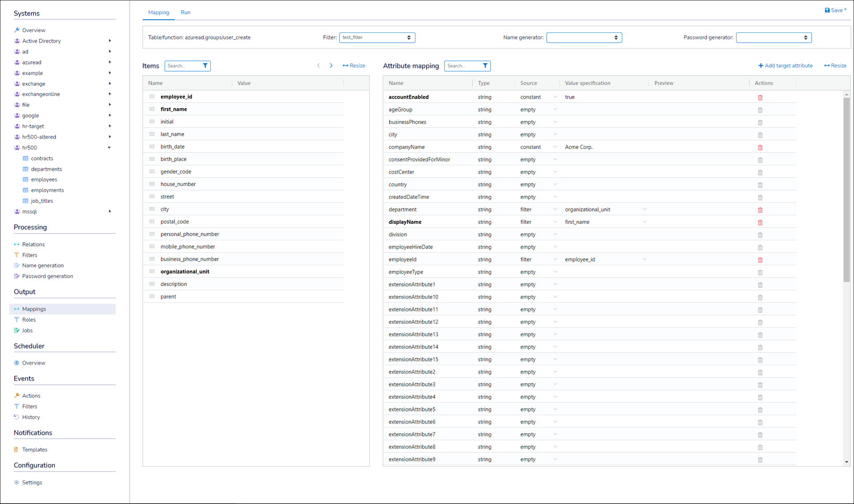Switch to the Run tab
The image size is (854, 504).
click(185, 12)
